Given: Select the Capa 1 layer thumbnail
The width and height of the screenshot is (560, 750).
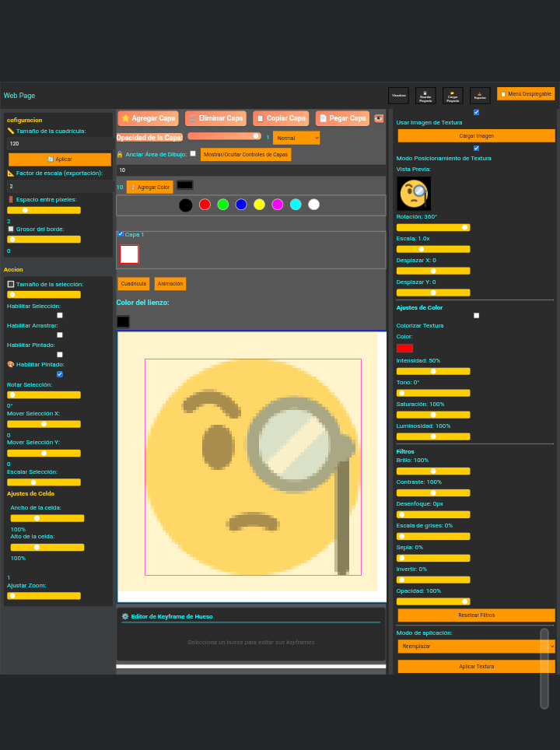Looking at the screenshot, I should 129,254.
